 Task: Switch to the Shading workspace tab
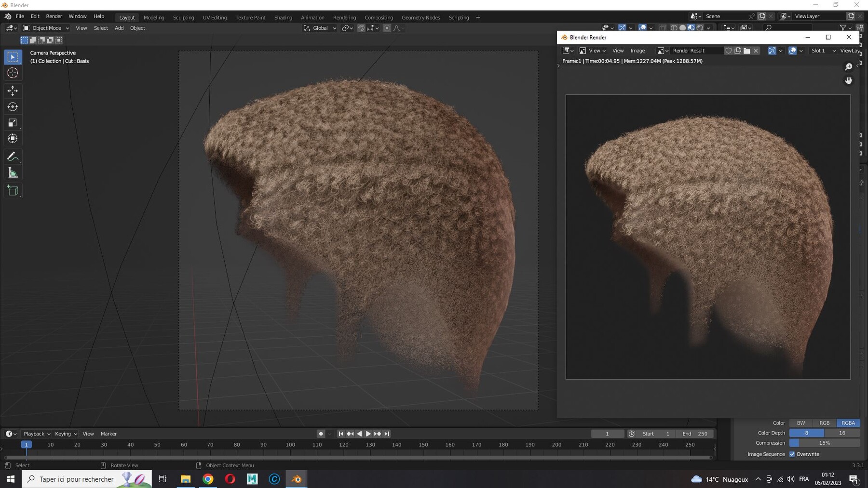283,17
